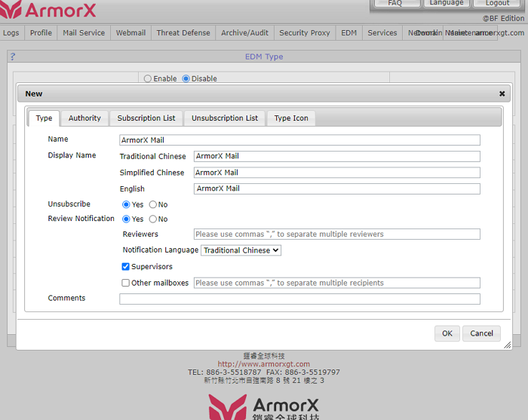Select Yes for Unsubscribe
This screenshot has height=420, width=528.
tap(127, 204)
